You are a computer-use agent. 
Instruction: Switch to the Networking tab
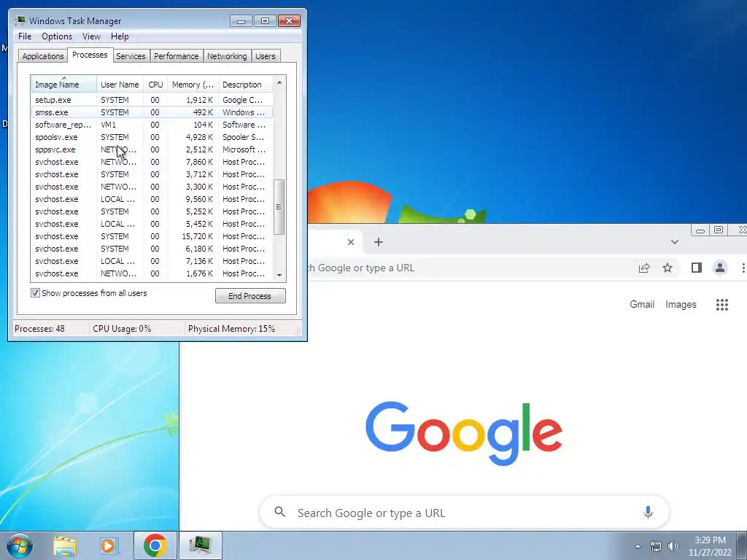pos(227,56)
